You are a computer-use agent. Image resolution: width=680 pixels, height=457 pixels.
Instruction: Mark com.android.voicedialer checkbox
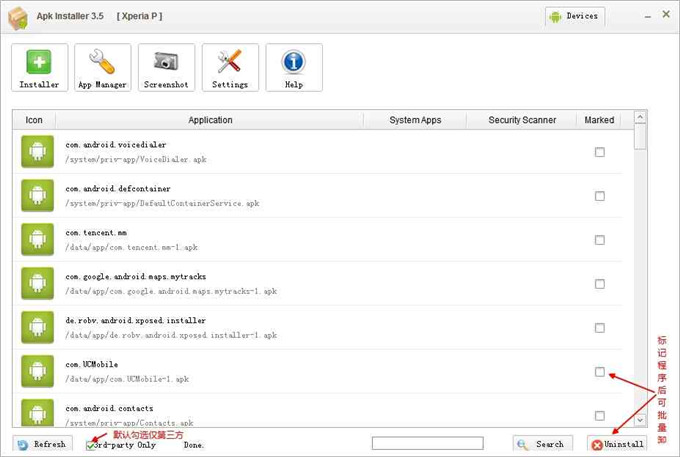tap(600, 152)
